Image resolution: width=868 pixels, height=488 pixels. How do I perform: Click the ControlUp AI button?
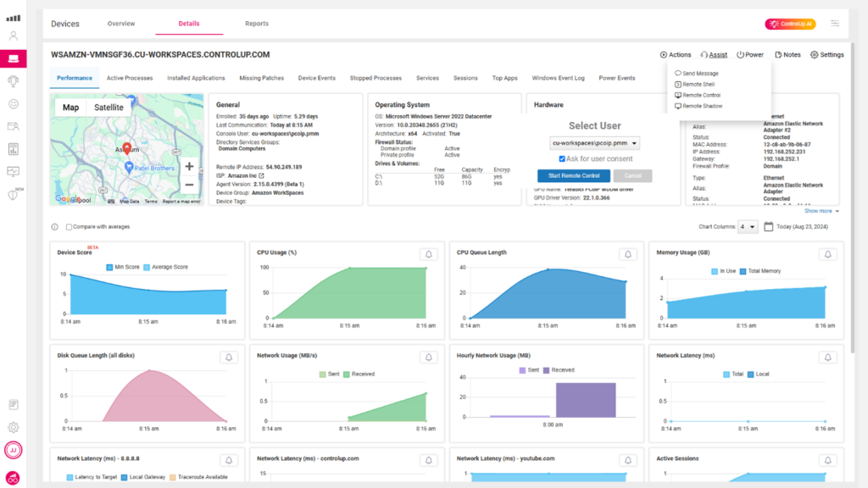[x=790, y=24]
